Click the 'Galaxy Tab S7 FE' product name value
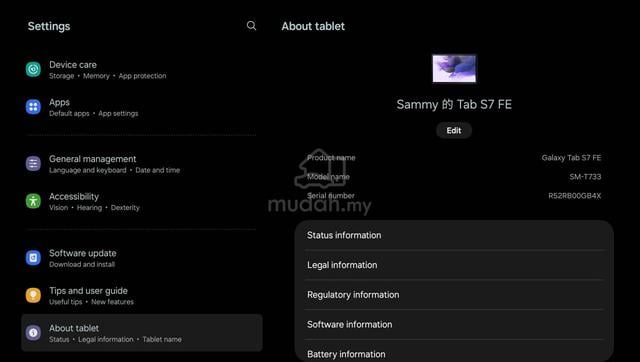The width and height of the screenshot is (640, 362). [x=571, y=158]
